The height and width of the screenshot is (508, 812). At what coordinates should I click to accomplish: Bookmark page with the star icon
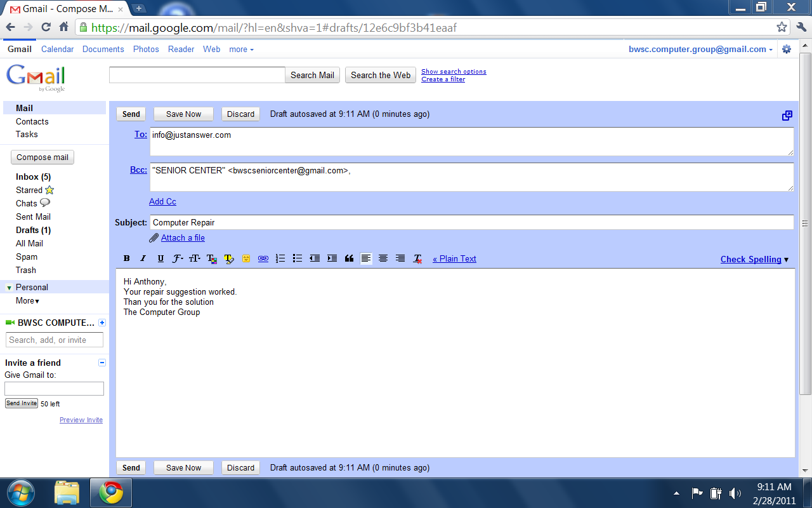coord(782,27)
